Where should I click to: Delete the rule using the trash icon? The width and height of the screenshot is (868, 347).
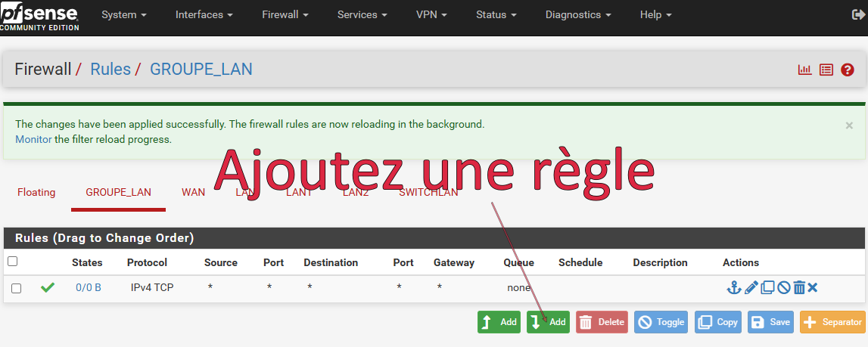(799, 287)
